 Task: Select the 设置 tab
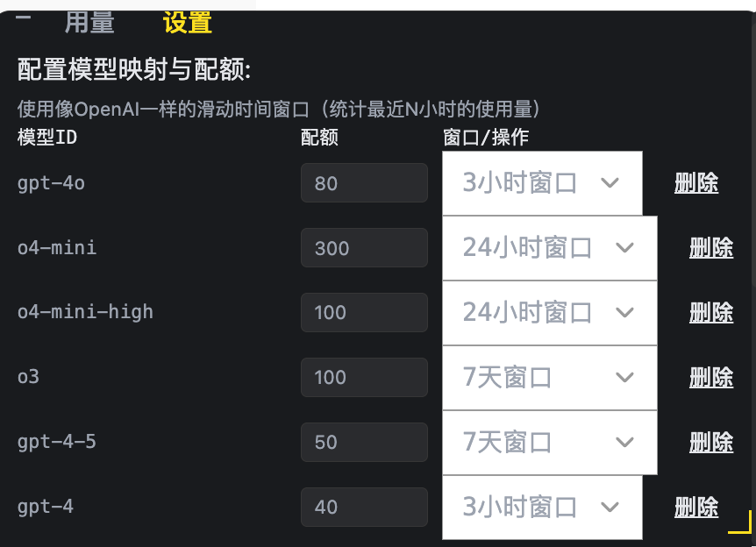click(188, 22)
